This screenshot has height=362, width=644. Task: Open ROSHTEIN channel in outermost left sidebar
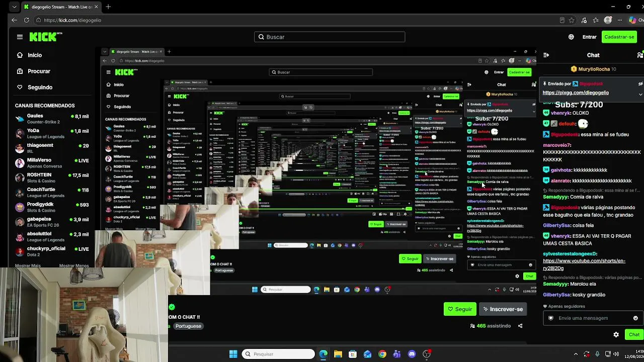(x=52, y=177)
